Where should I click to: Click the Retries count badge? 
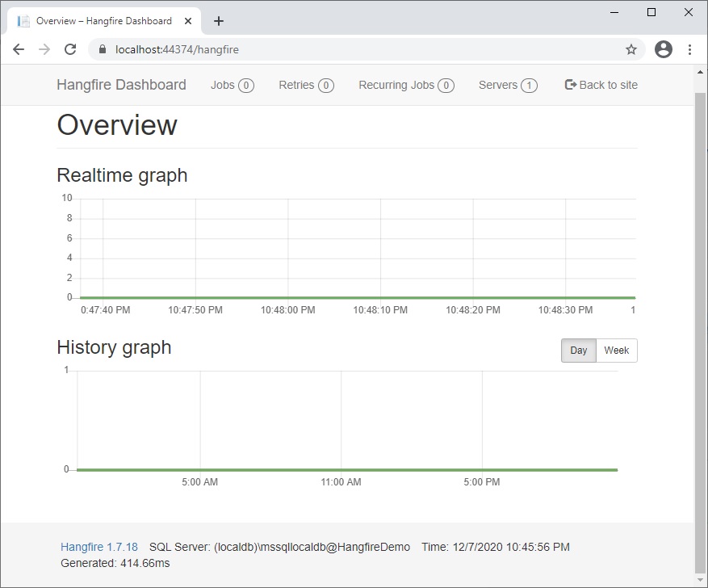point(326,86)
